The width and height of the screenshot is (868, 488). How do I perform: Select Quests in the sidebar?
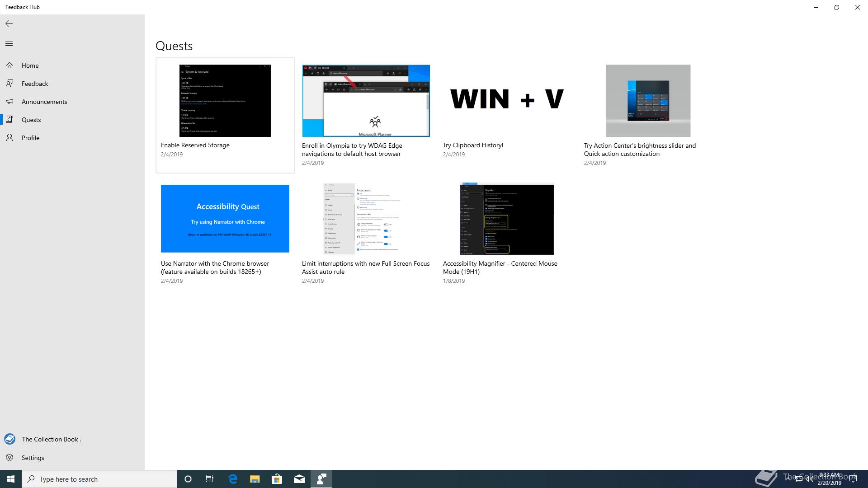point(72,120)
